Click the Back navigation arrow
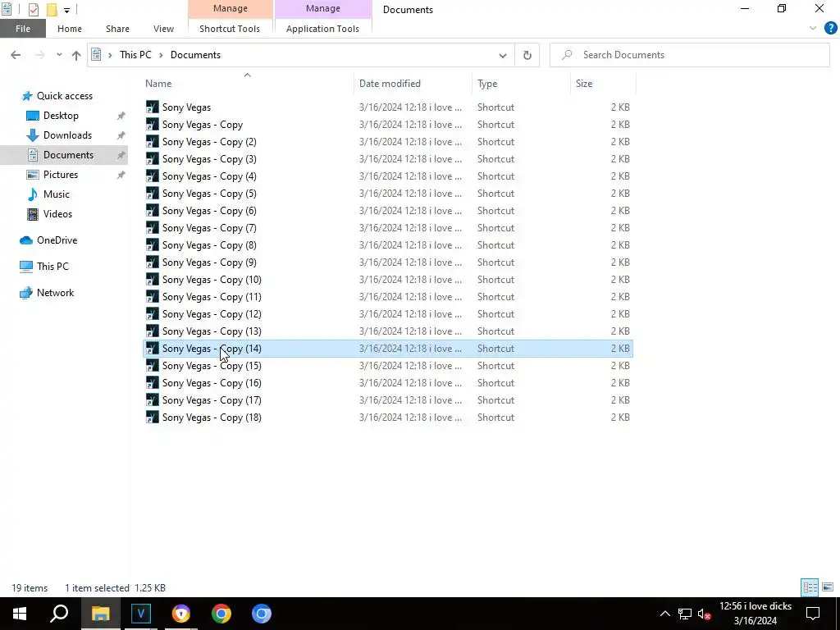 click(16, 55)
